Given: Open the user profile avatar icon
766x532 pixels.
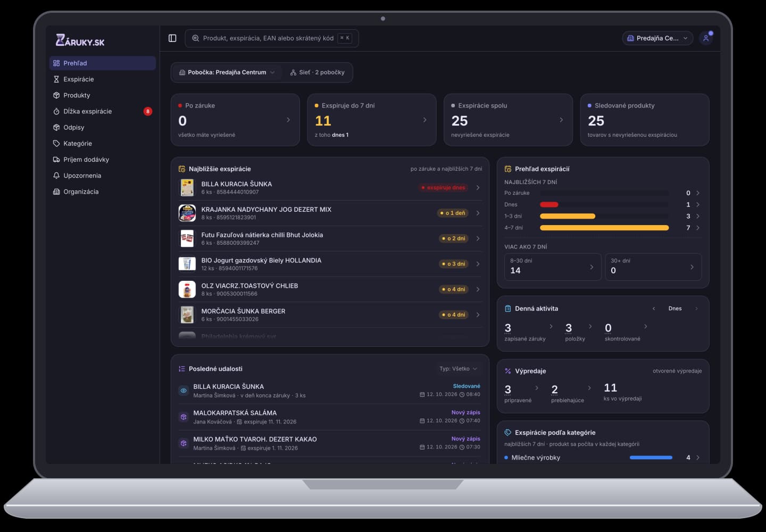Looking at the screenshot, I should 706,38.
